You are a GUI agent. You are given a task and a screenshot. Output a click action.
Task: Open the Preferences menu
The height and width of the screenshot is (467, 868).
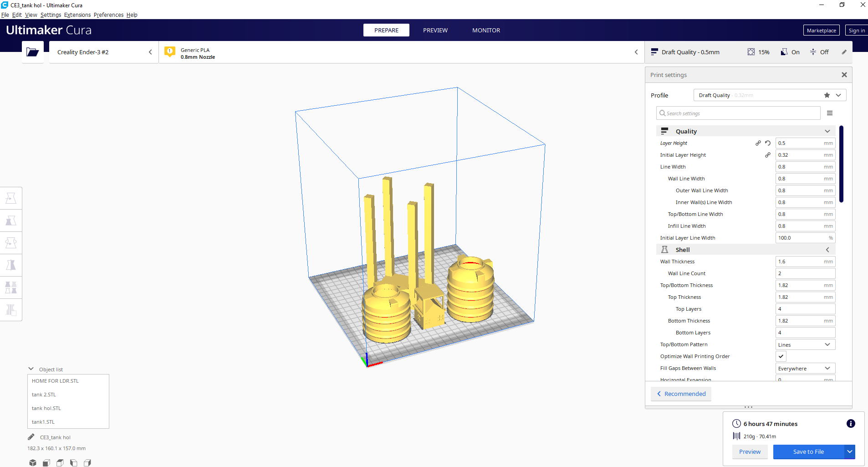point(108,15)
